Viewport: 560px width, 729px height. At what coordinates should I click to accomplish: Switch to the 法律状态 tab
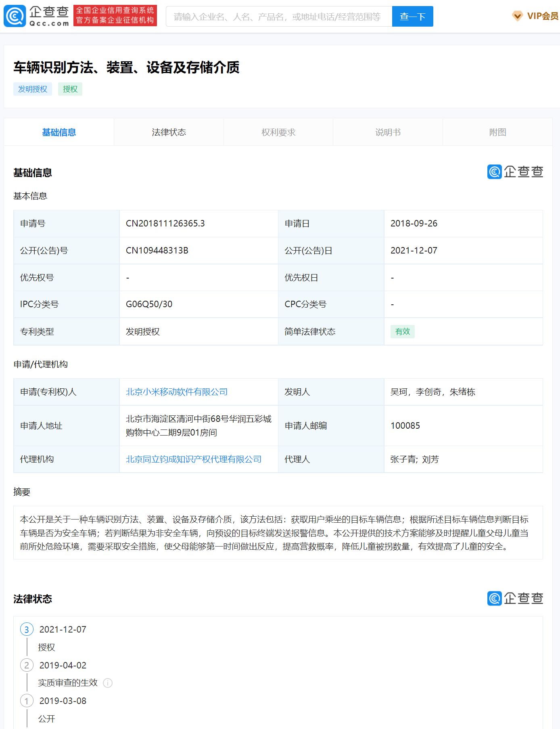pyautogui.click(x=169, y=132)
